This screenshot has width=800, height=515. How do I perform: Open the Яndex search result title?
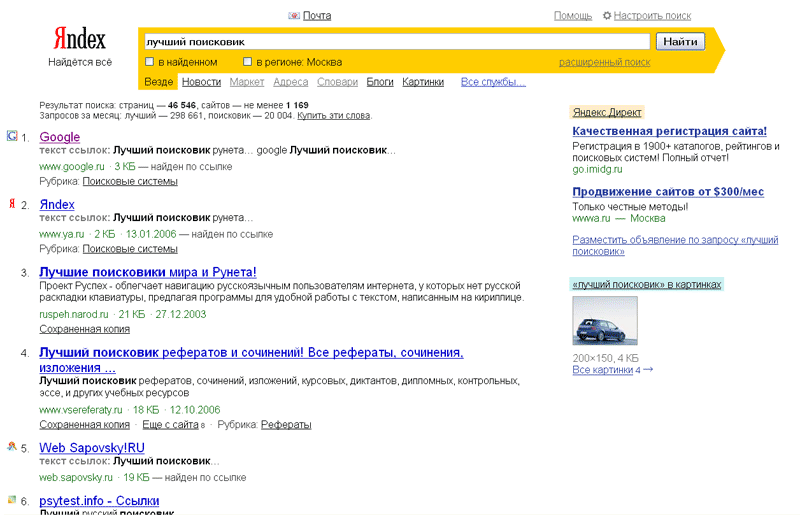57,204
